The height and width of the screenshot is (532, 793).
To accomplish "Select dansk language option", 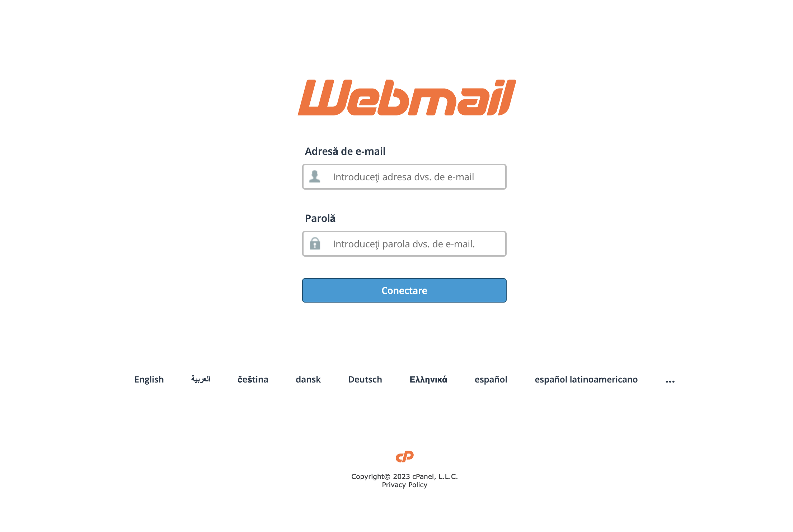I will click(308, 379).
